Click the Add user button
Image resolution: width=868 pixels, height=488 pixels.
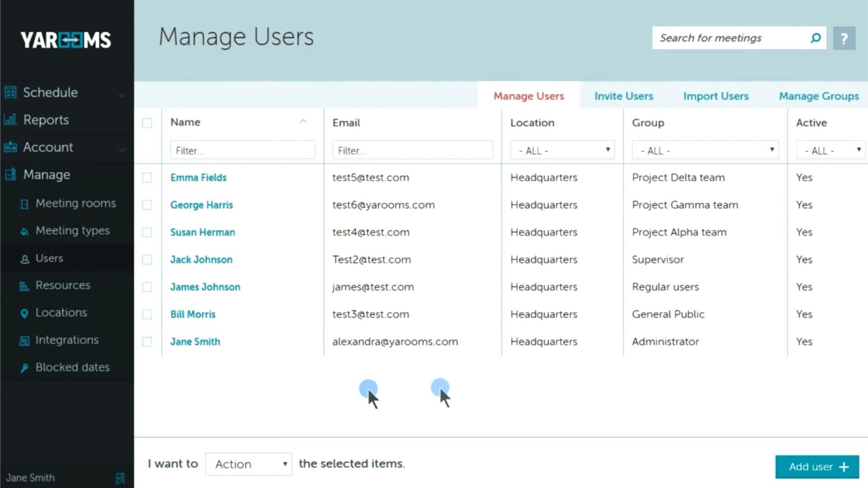(x=817, y=467)
